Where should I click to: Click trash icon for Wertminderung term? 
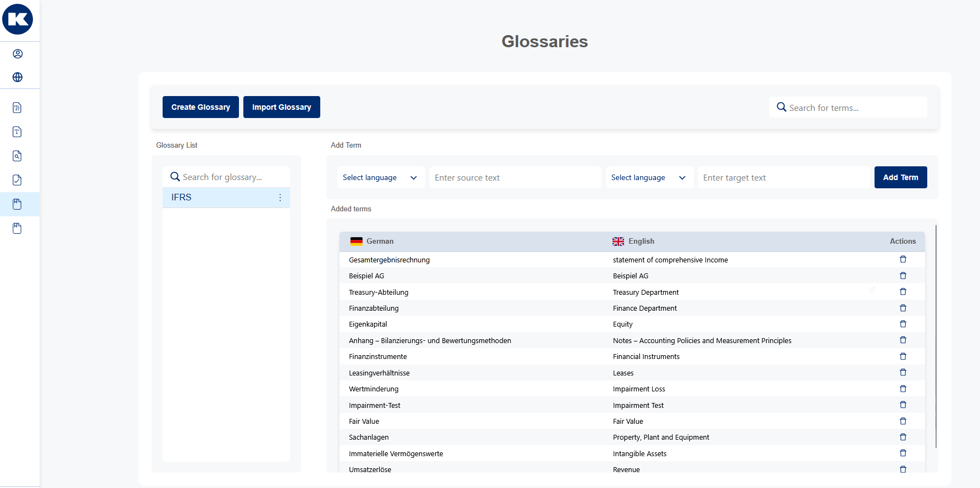tap(903, 389)
